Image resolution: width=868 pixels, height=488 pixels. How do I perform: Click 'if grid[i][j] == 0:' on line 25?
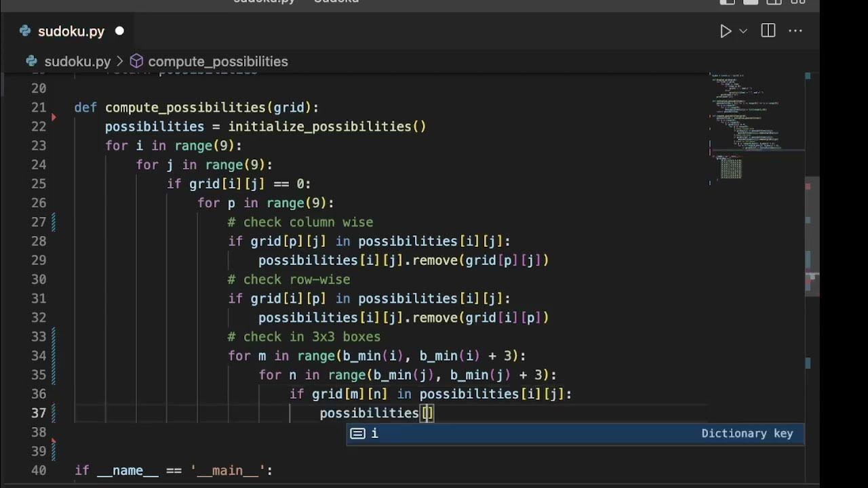coord(239,184)
